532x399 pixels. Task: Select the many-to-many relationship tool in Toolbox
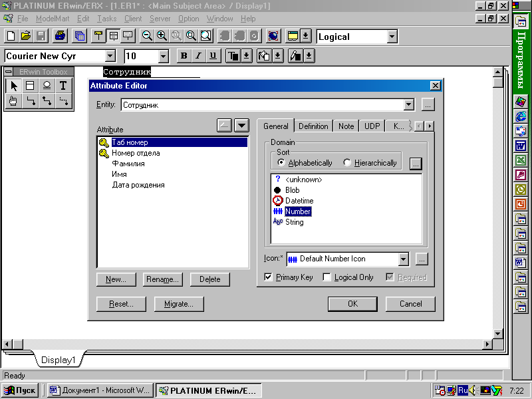pyautogui.click(x=47, y=101)
